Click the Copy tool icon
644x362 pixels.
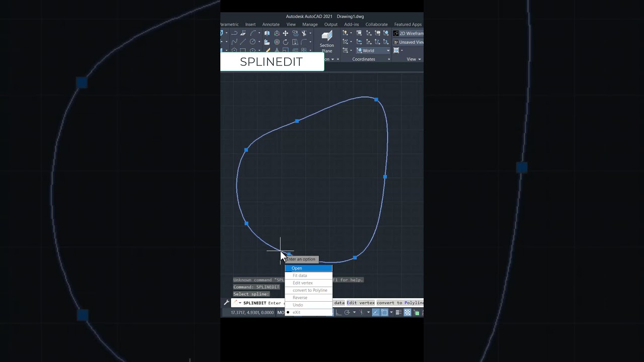pyautogui.click(x=295, y=33)
